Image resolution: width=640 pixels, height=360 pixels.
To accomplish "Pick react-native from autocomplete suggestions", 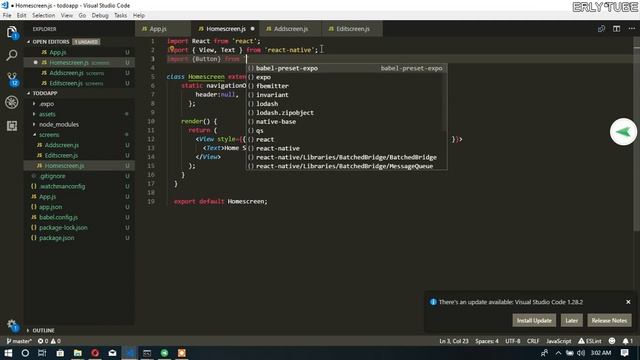I will coord(346,148).
